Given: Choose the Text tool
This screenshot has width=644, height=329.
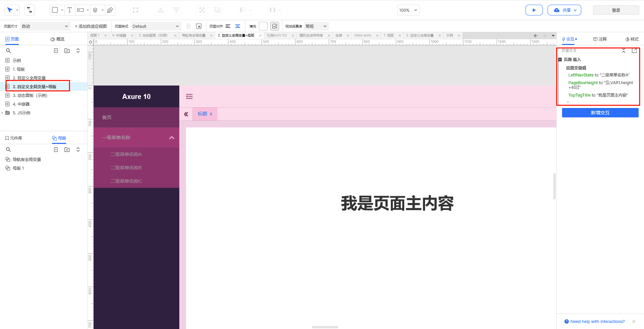Looking at the screenshot, I should pyautogui.click(x=70, y=10).
